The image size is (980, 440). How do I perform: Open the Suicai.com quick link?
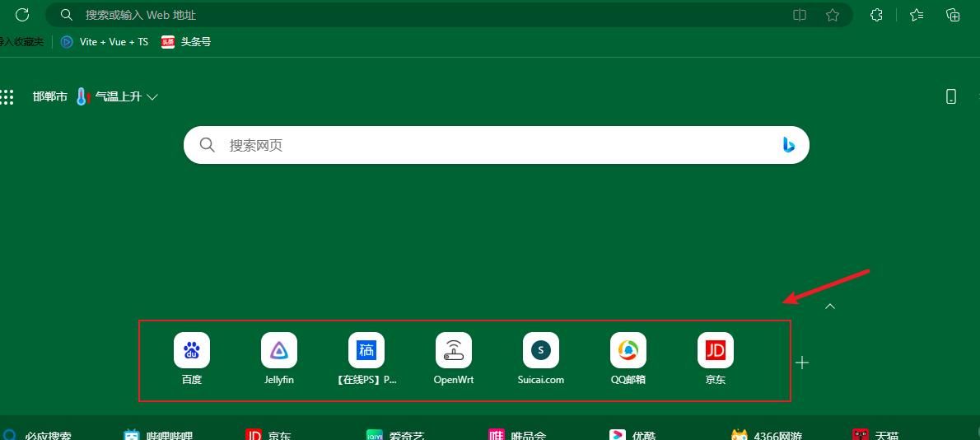[540, 359]
